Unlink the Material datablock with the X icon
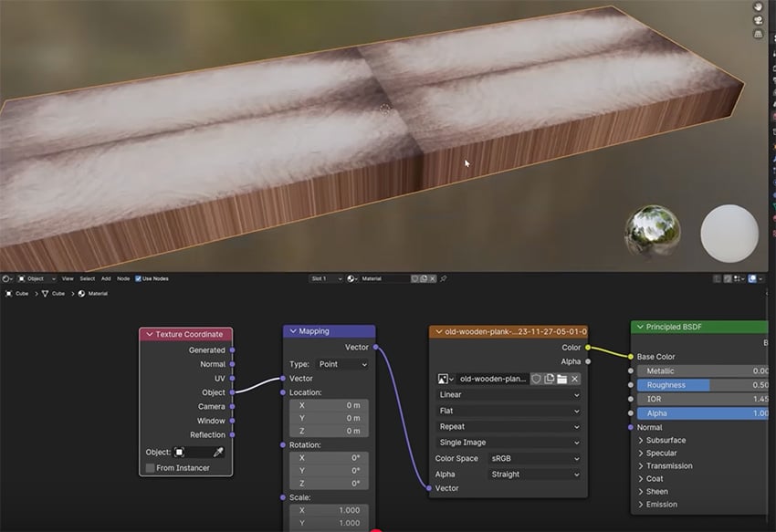The width and height of the screenshot is (776, 532). coord(432,278)
